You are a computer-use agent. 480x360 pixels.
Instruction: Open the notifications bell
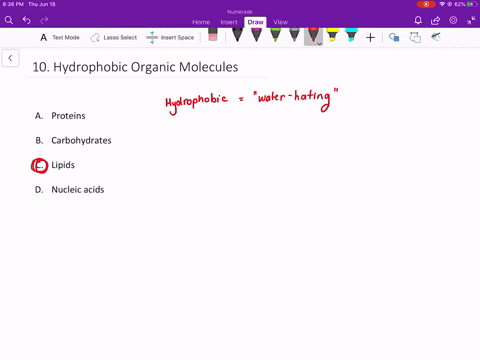[418, 21]
